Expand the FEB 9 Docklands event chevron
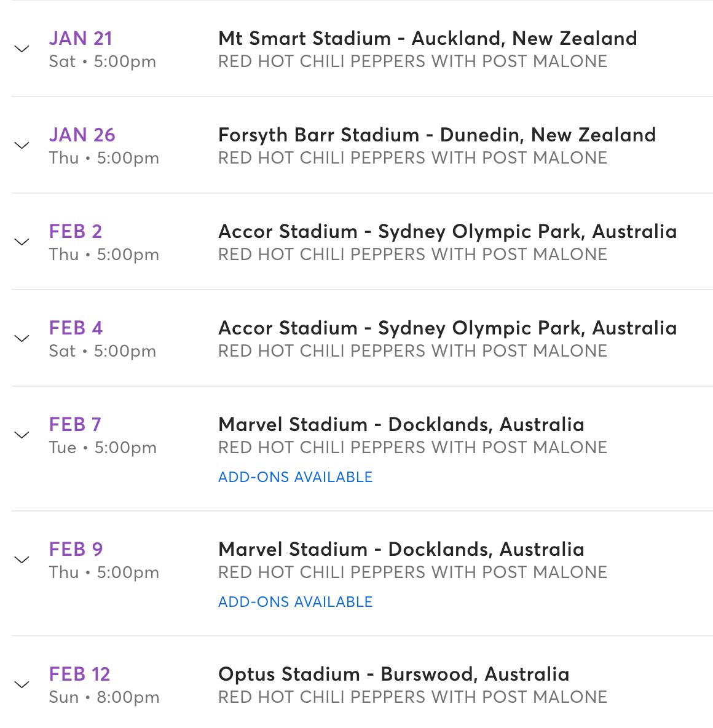Screen dimensions: 713x728 click(22, 560)
